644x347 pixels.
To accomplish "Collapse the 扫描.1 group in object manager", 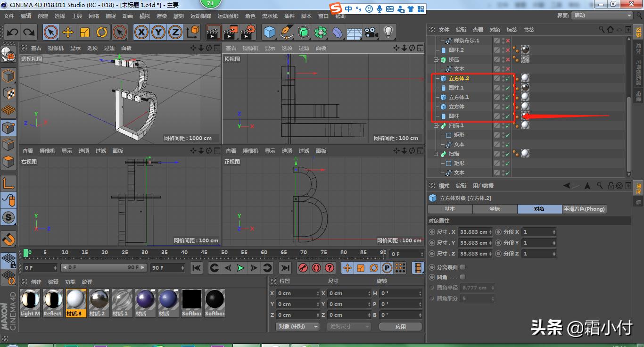I will (436, 125).
